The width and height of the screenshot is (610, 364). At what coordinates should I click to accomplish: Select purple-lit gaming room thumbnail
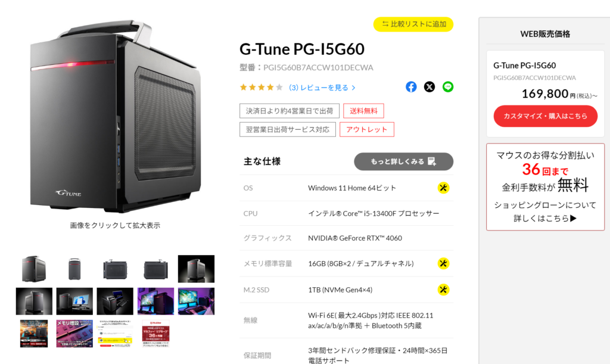[x=155, y=301]
